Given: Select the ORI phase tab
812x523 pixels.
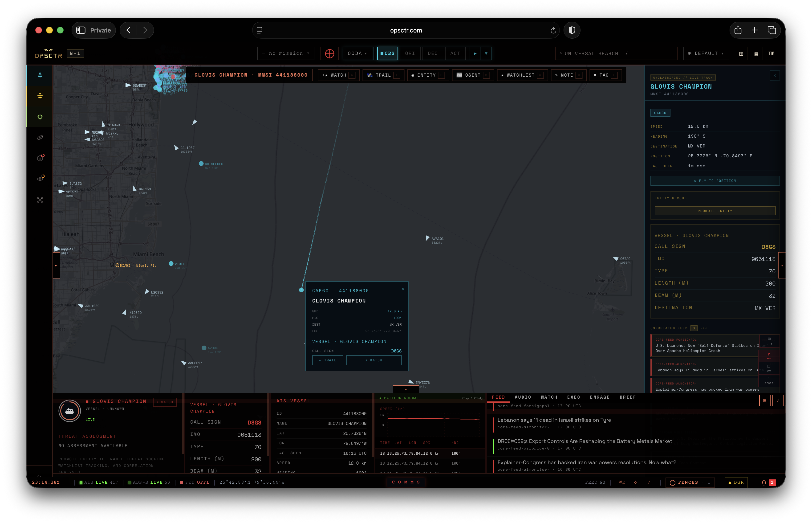Looking at the screenshot, I should (x=410, y=53).
